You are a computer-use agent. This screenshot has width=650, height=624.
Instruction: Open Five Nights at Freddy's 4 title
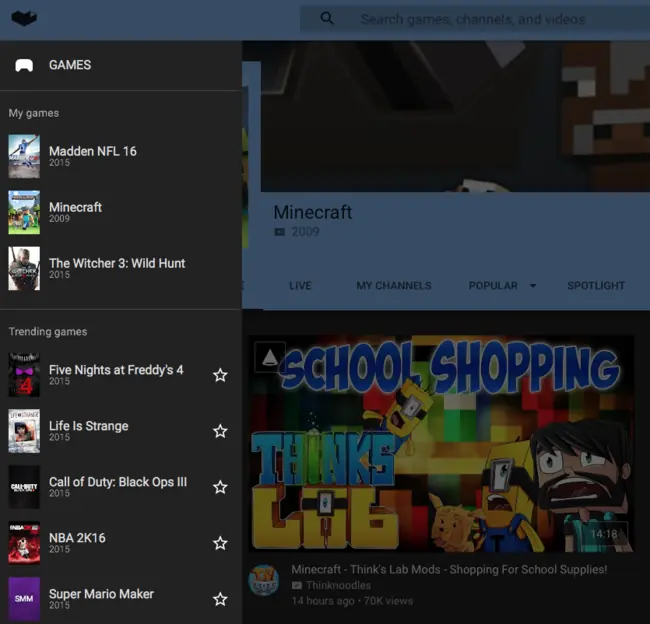coord(116,370)
